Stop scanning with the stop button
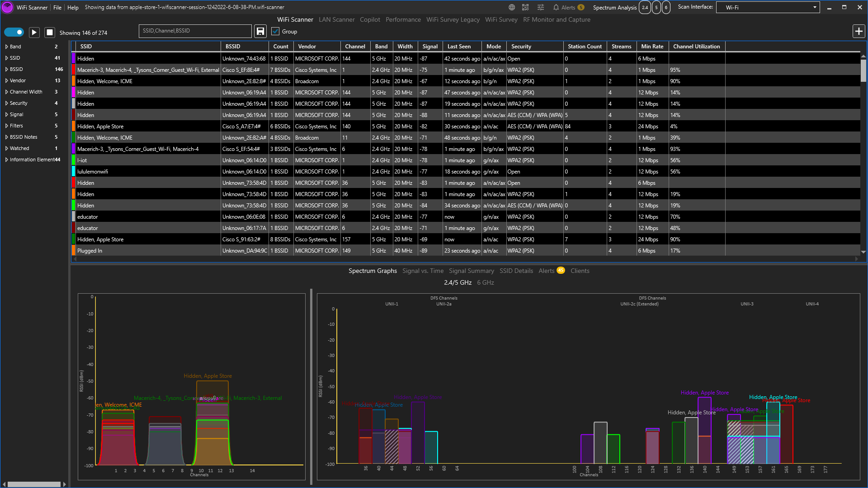The image size is (868, 488). click(50, 32)
